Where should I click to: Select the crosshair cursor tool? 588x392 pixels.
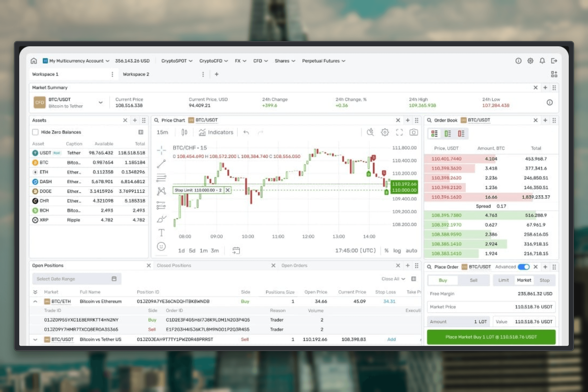(x=161, y=150)
